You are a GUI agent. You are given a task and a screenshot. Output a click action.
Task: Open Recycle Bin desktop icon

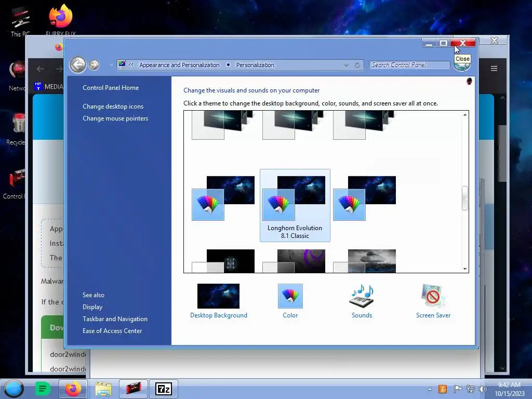click(16, 129)
